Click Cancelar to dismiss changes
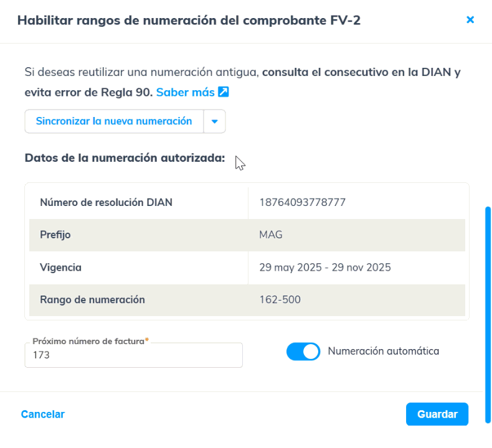The height and width of the screenshot is (448, 492). (x=43, y=414)
